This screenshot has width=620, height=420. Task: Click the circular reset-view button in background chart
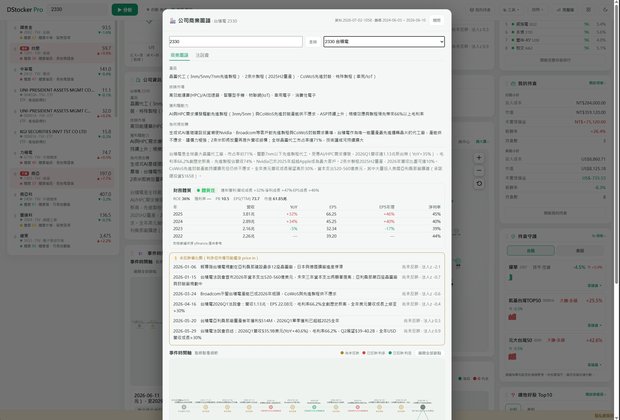[x=479, y=184]
